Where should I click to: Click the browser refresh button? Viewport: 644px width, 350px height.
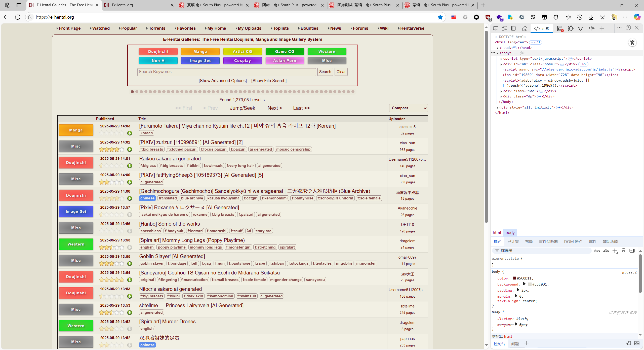point(18,17)
